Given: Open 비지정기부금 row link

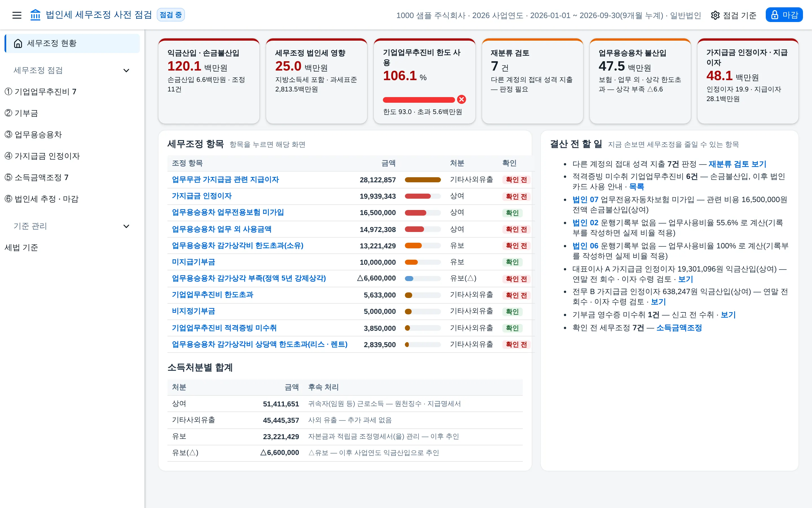Looking at the screenshot, I should tap(193, 311).
